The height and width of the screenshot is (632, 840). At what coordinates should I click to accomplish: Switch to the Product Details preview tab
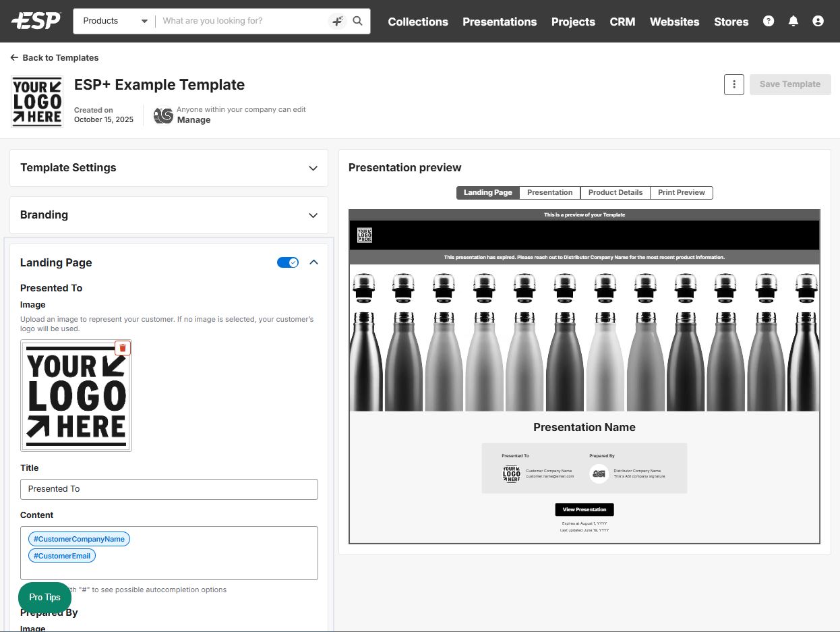(615, 193)
